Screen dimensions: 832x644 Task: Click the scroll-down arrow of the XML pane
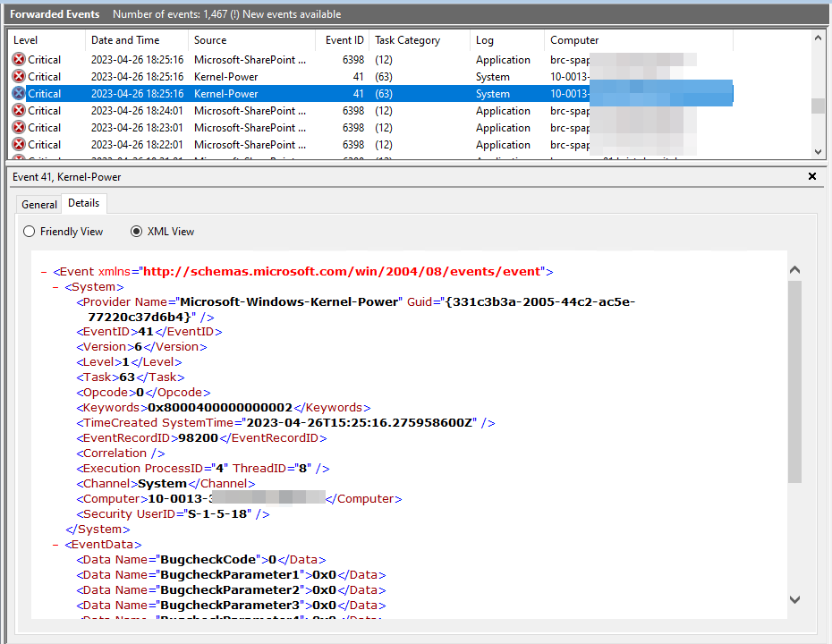click(794, 599)
